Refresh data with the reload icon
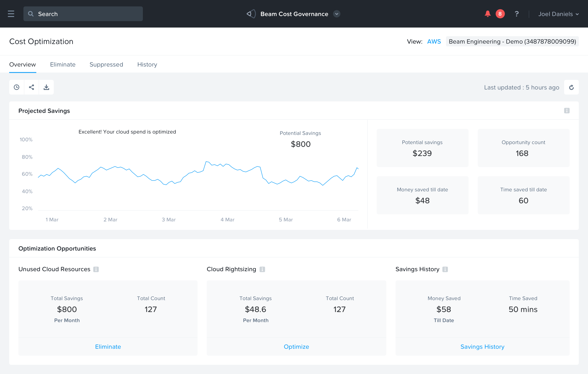This screenshot has width=588, height=374. coord(571,87)
